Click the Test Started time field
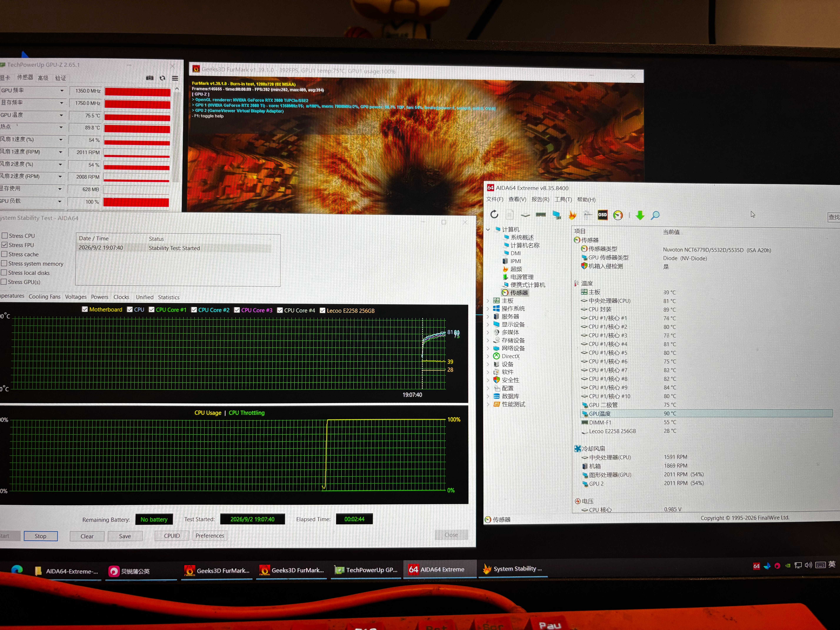840x630 pixels. (x=252, y=519)
